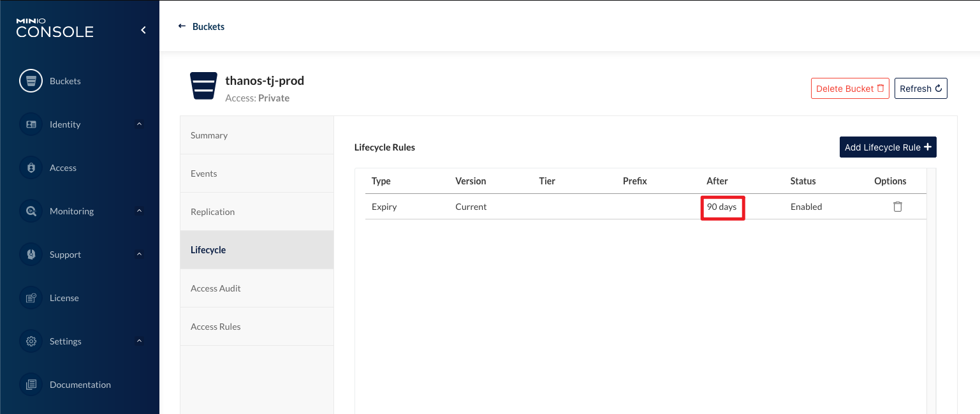Click the MinIO Console logo
Viewport: 980px width, 414px height.
pyautogui.click(x=55, y=28)
